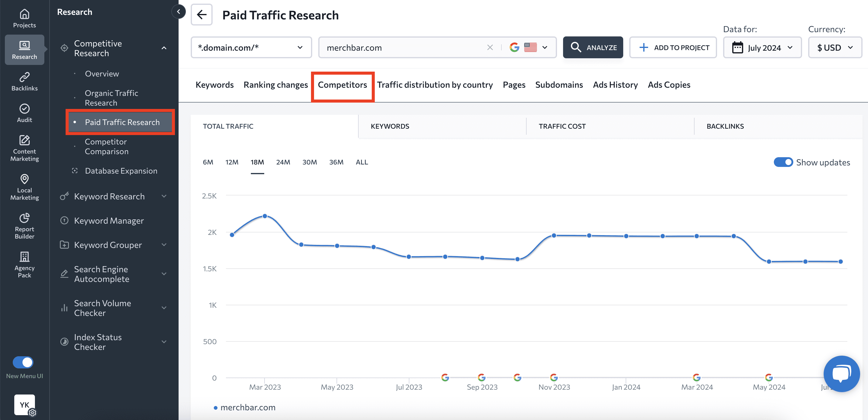Open the Projects section
The width and height of the screenshot is (868, 420).
[24, 19]
